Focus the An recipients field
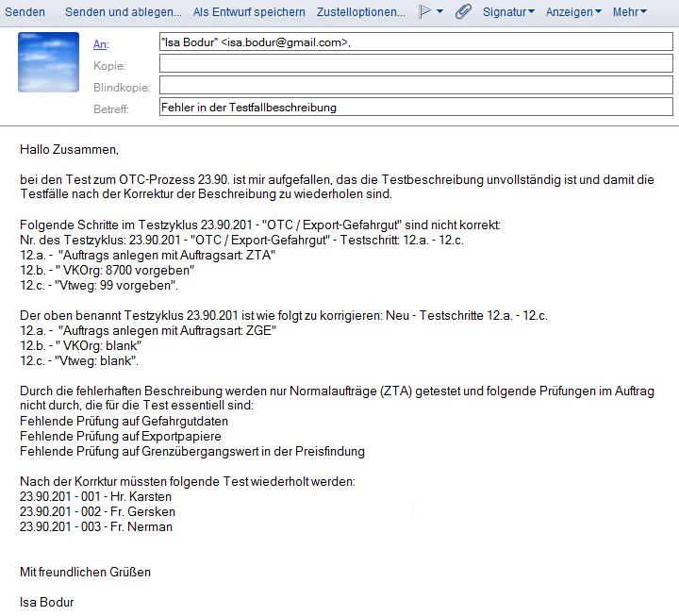The width and height of the screenshot is (679, 616). (x=416, y=42)
